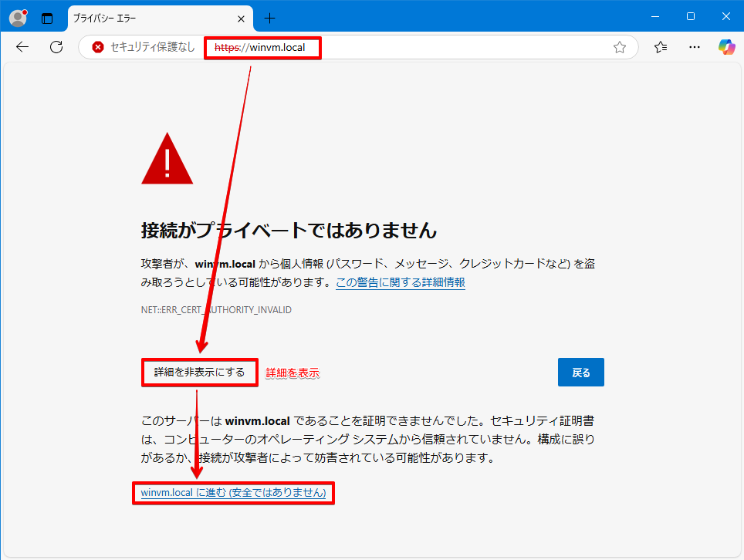The width and height of the screenshot is (744, 560).
Task: Click the blue 戻る button
Action: tap(581, 373)
